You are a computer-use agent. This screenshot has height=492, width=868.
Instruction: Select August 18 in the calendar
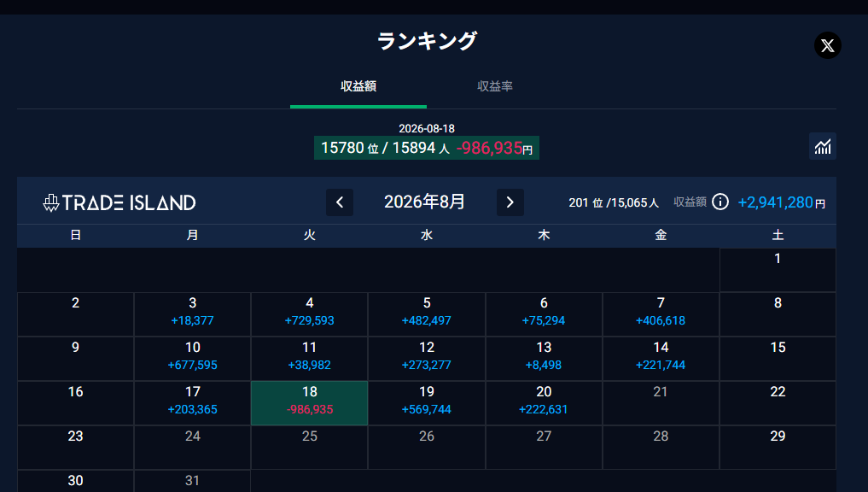click(x=310, y=403)
